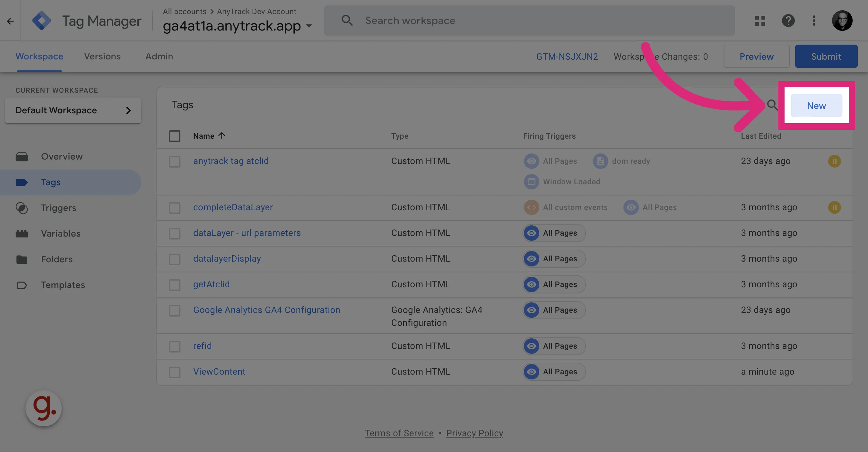
Task: Click the red g. floating badge
Action: tap(44, 408)
